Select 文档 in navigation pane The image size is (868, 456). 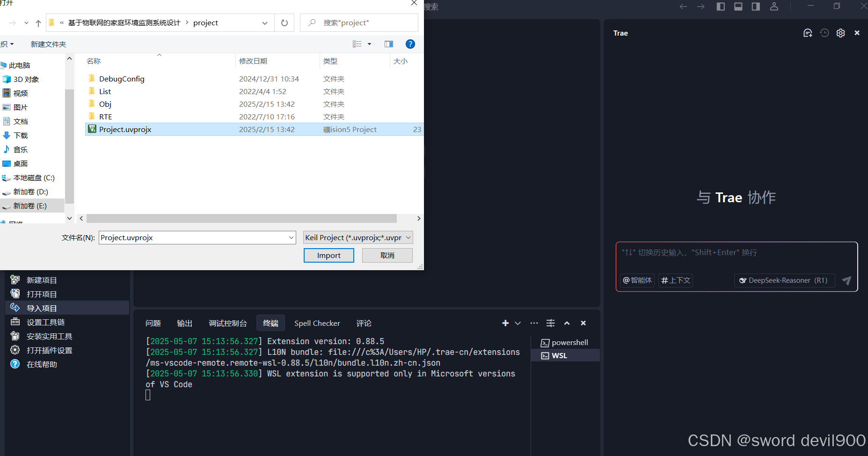click(x=21, y=122)
